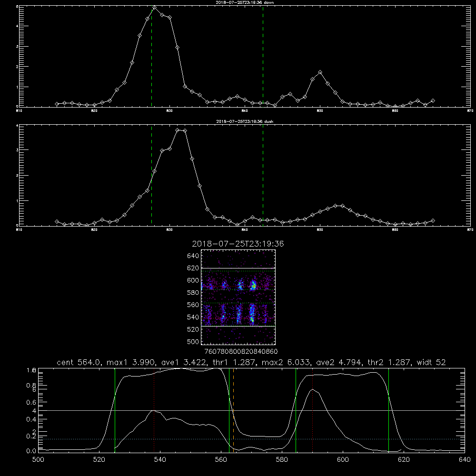Image resolution: width=476 pixels, height=476 pixels.
Task: Click the 'ave2 4.794' statistic
Action: (x=340, y=362)
